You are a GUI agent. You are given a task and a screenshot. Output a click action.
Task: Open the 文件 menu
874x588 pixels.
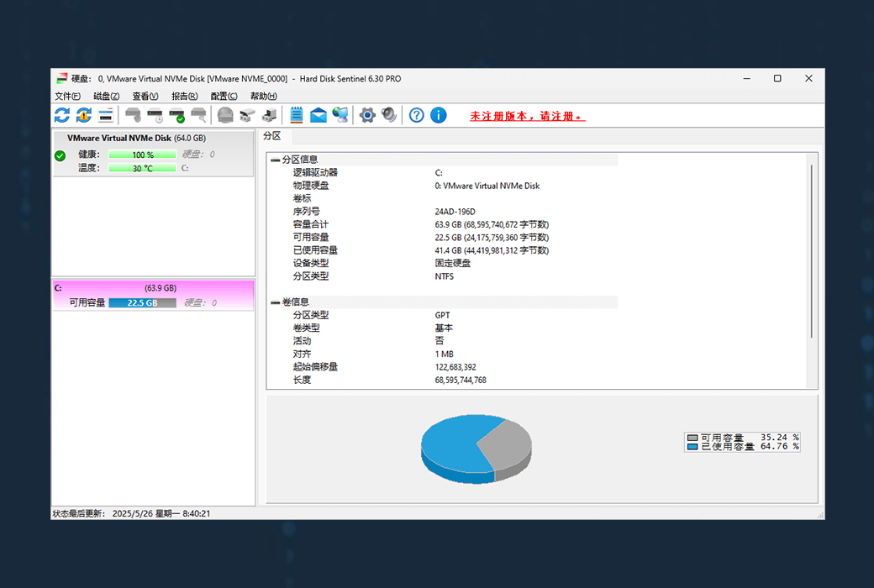click(x=67, y=96)
